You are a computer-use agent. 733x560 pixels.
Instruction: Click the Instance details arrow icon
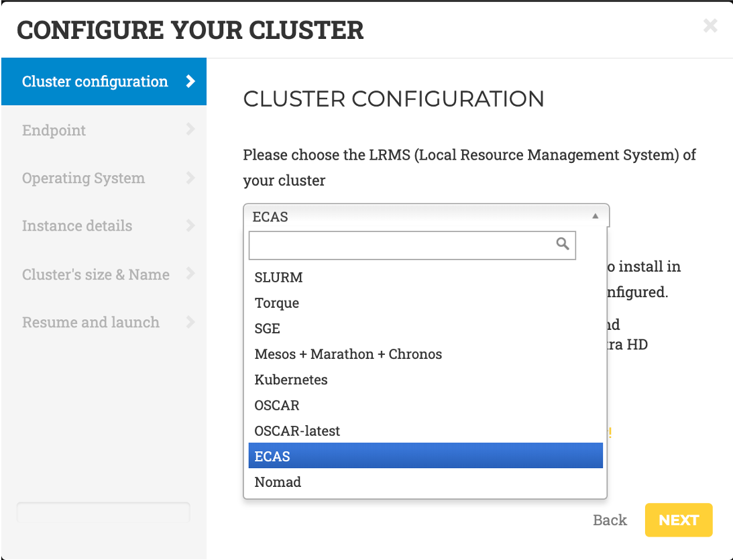pos(190,225)
